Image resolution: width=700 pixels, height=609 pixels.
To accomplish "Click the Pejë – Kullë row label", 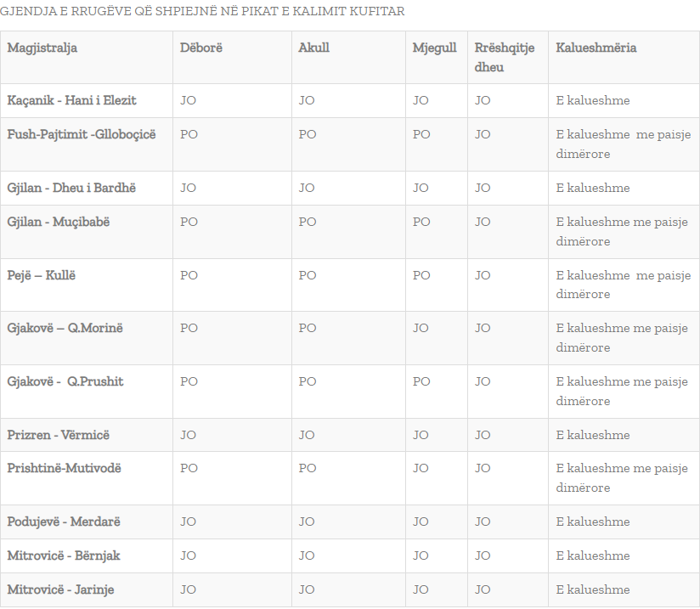I will [41, 275].
